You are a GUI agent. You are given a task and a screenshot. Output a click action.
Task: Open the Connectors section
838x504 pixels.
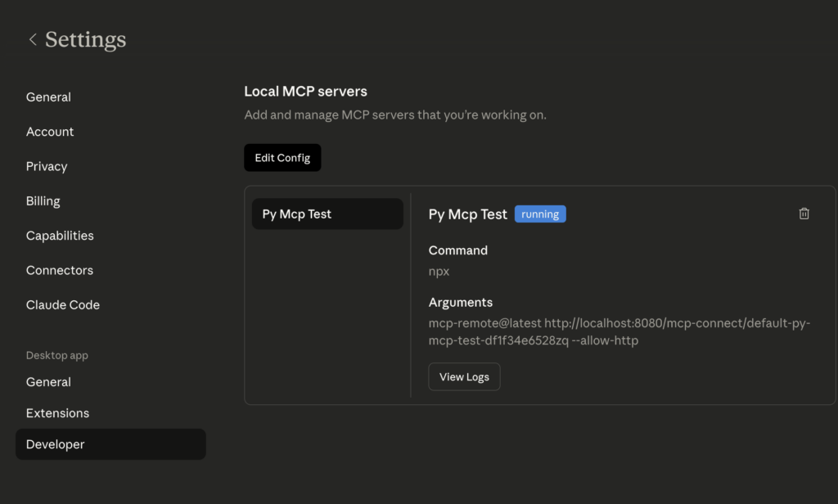point(59,270)
